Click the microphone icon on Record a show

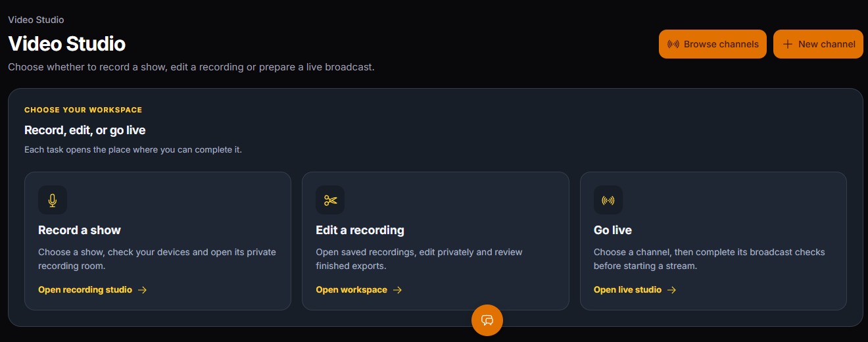(x=53, y=200)
